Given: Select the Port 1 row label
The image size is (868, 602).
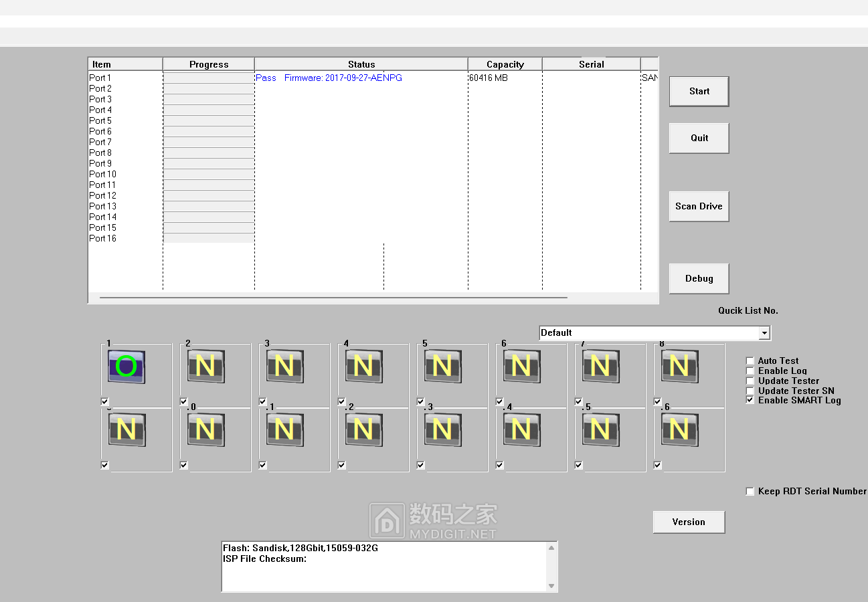Looking at the screenshot, I should 100,78.
